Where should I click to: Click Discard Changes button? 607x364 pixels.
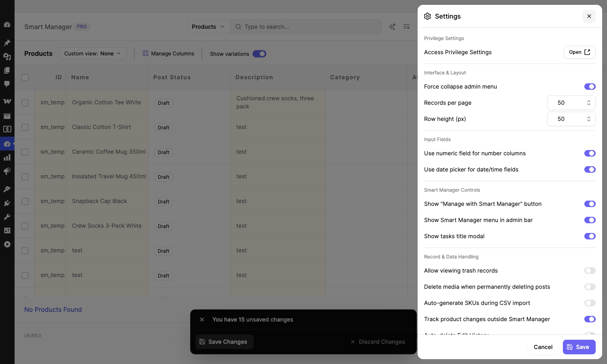[378, 342]
